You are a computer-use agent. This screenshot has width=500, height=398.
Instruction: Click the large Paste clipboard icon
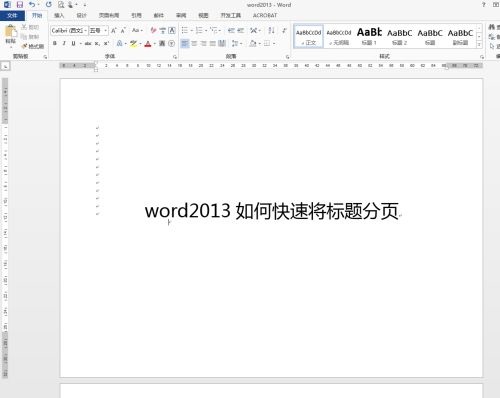11,31
